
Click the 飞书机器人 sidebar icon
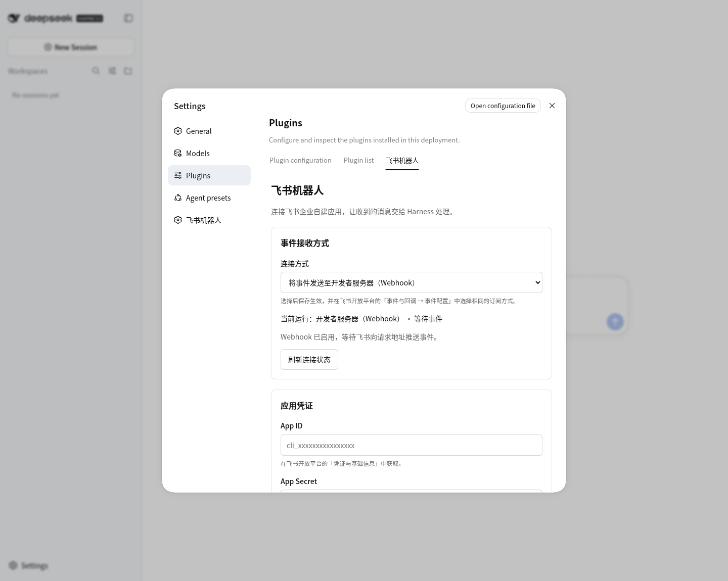pos(178,220)
